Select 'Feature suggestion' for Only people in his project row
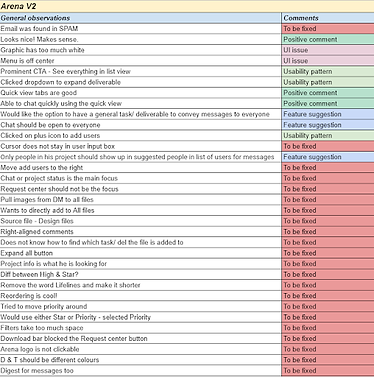This screenshot has height=377, width=374. [328, 157]
